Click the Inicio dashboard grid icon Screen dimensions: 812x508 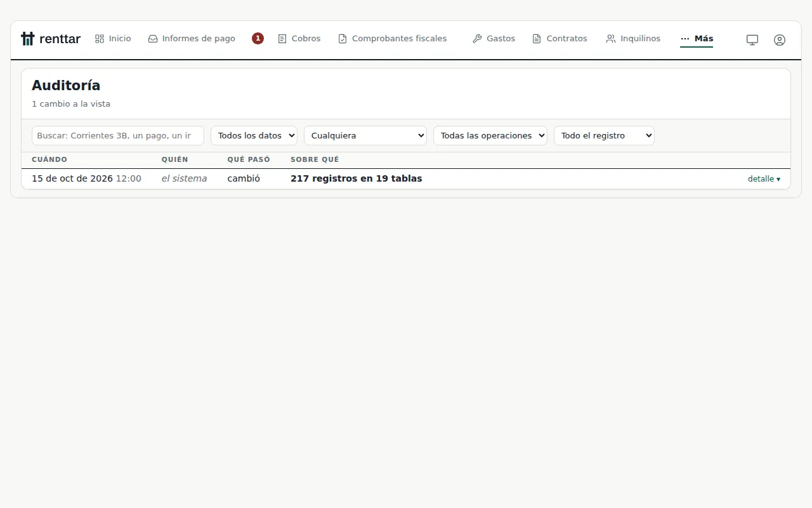[x=100, y=39]
